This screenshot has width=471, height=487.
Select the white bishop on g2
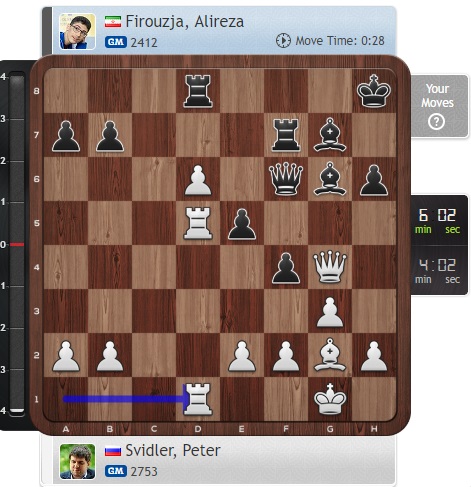(x=330, y=355)
